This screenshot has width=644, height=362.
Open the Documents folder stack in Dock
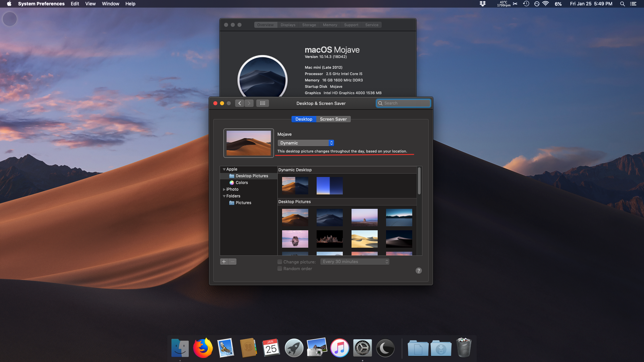tap(418, 348)
